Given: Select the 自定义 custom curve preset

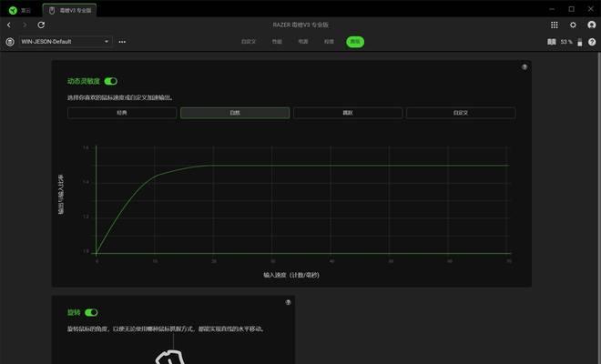Looking at the screenshot, I should click(x=461, y=113).
